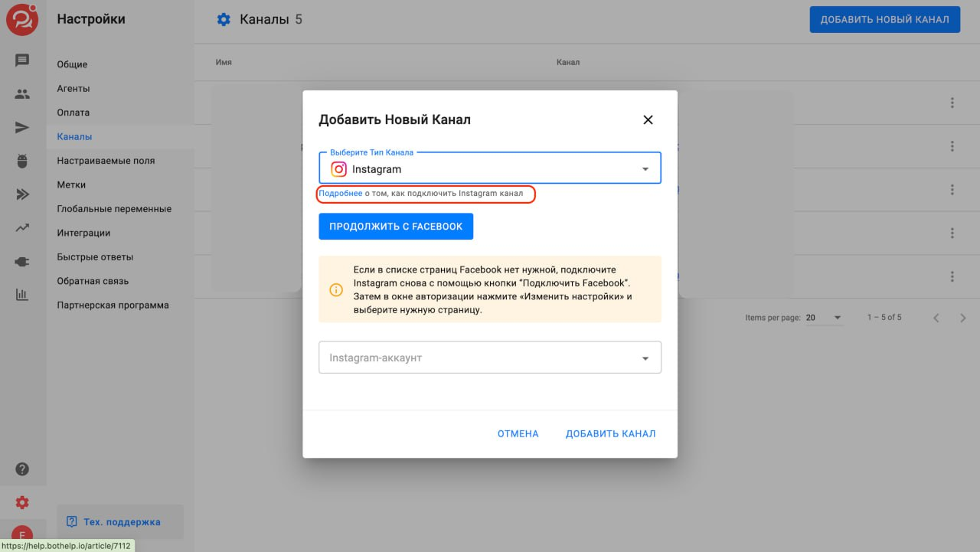Image resolution: width=980 pixels, height=552 pixels.
Task: Click Добавить новый канал top button
Action: click(884, 20)
